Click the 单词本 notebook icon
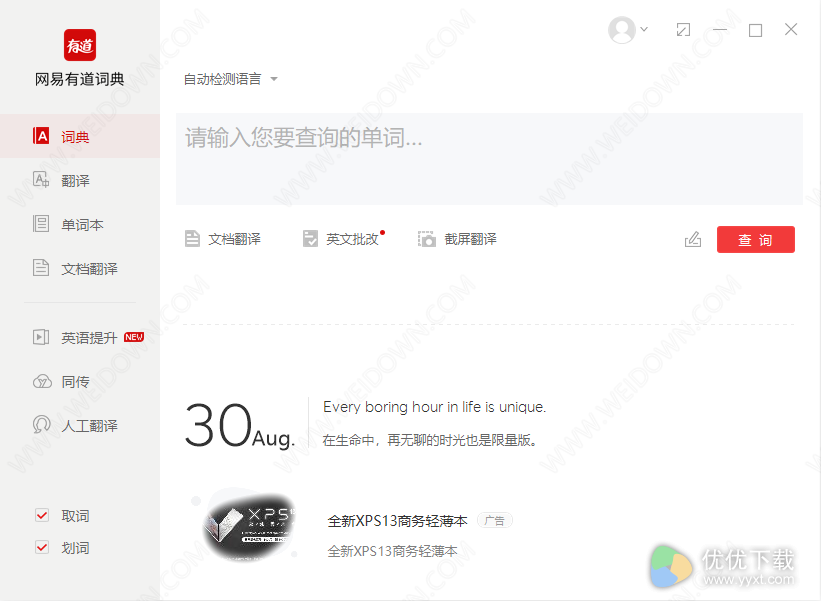The width and height of the screenshot is (821, 601). click(41, 224)
